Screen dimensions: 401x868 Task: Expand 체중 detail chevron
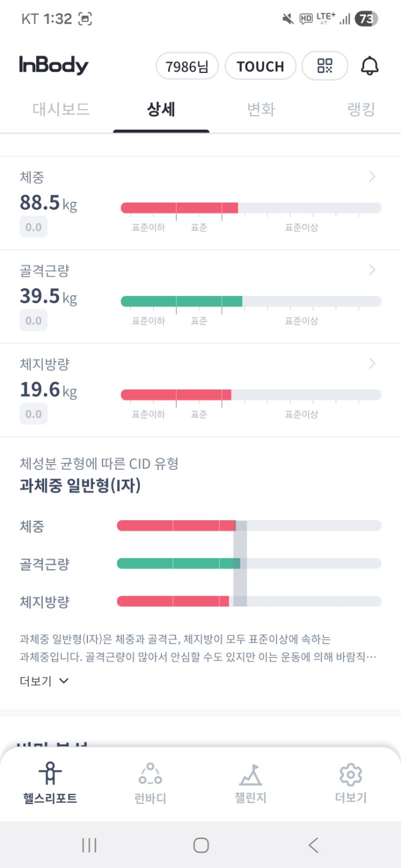pos(372,177)
